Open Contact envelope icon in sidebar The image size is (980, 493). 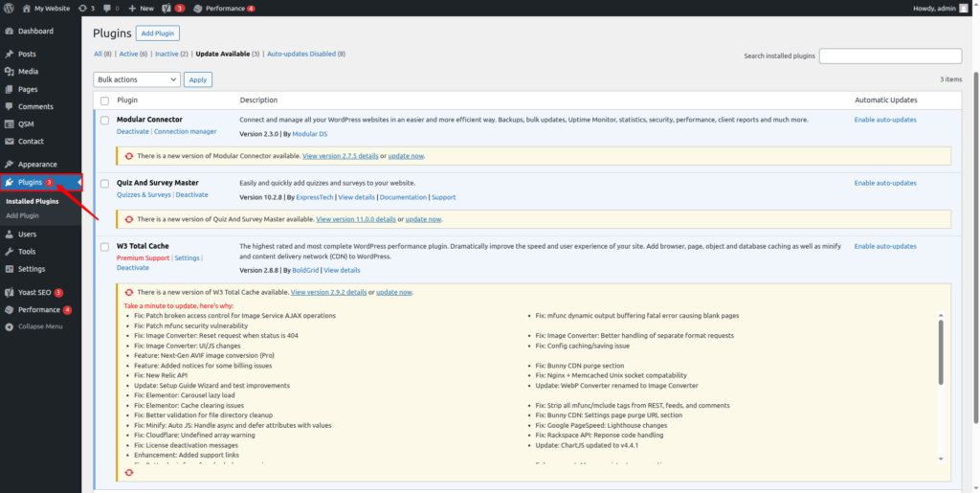pyautogui.click(x=10, y=142)
